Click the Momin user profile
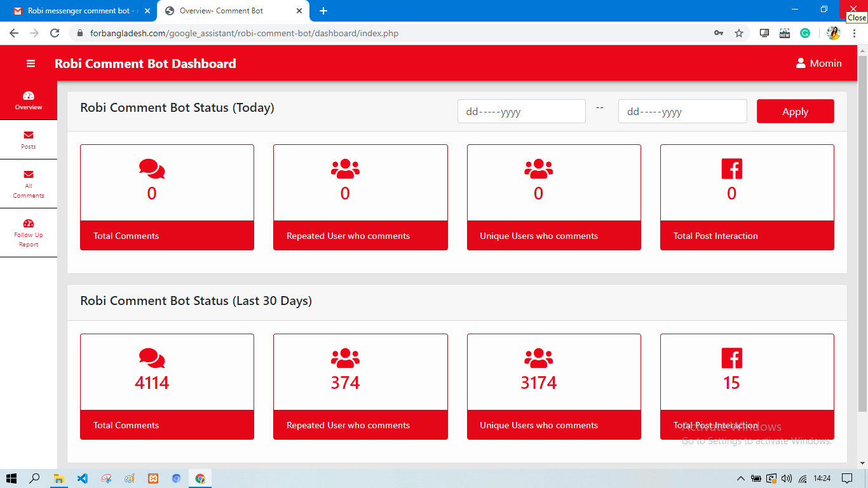Screen dimensions: 868x488 pyautogui.click(x=819, y=64)
